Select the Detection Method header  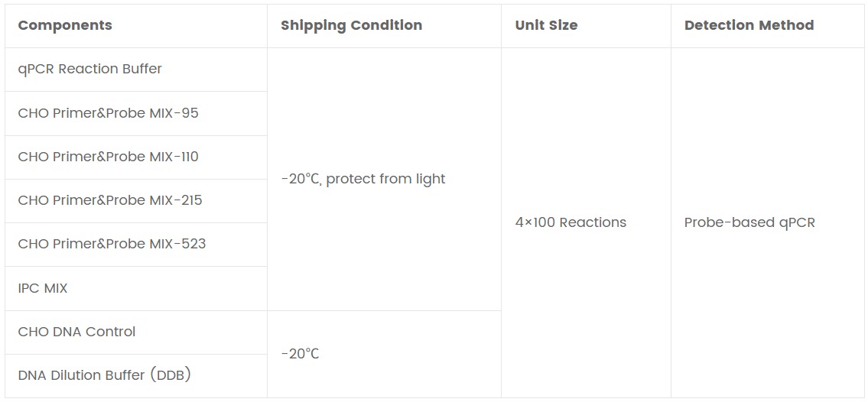pyautogui.click(x=749, y=25)
